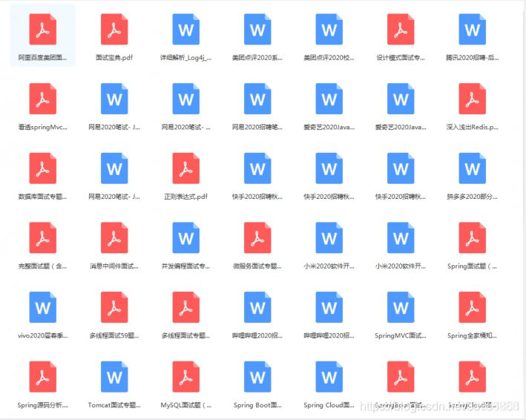This screenshot has height=420, width=526.
Task: Open the 正则表达式.pdf file icon
Action: coord(186,168)
